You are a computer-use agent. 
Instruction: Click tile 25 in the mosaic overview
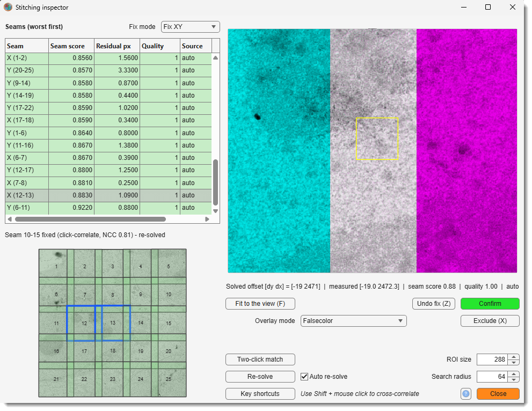[169, 379]
